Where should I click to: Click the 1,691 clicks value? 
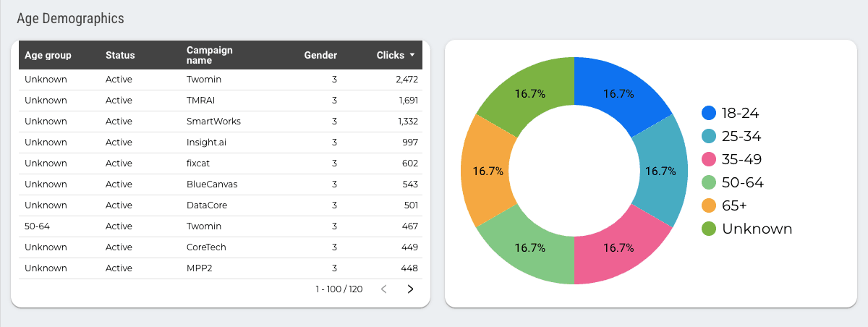[408, 100]
